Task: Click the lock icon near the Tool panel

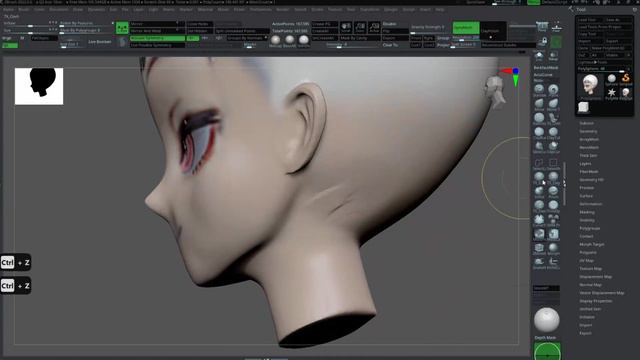Action: [x=543, y=41]
